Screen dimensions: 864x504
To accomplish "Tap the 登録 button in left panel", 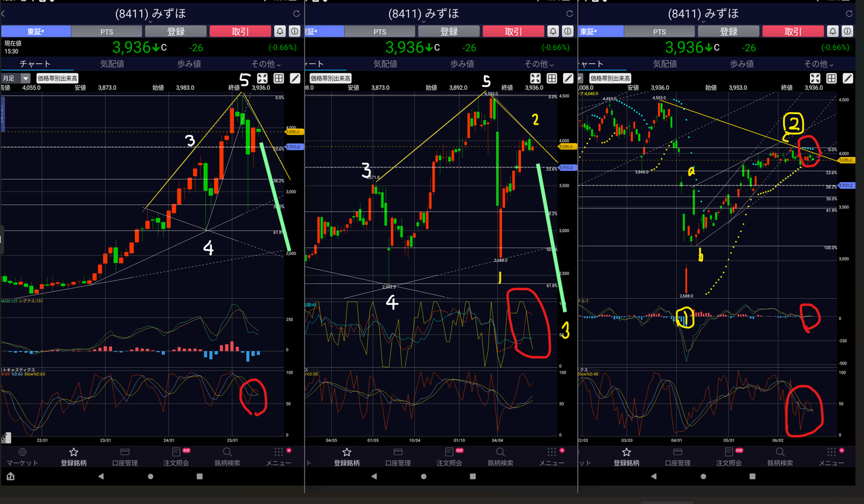I will (x=175, y=31).
